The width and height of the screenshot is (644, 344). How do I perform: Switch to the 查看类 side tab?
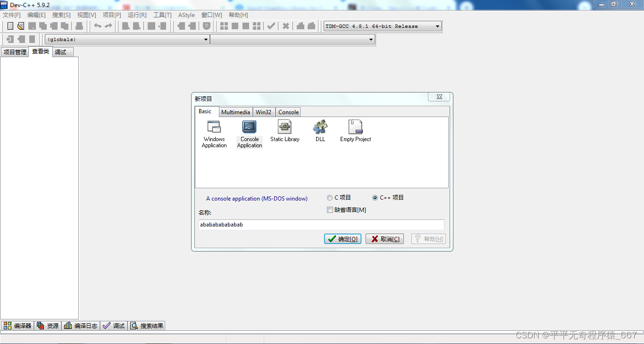pyautogui.click(x=41, y=51)
